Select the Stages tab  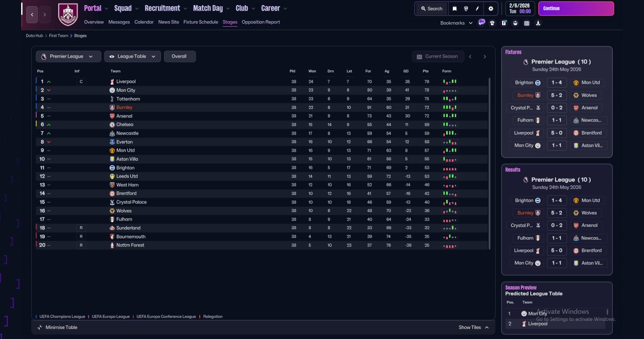pyautogui.click(x=230, y=22)
